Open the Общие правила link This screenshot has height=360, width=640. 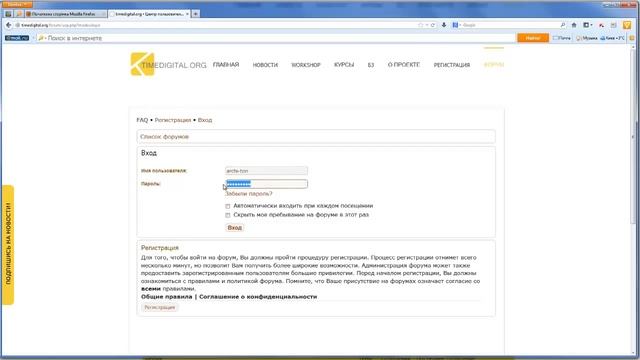pos(167,297)
